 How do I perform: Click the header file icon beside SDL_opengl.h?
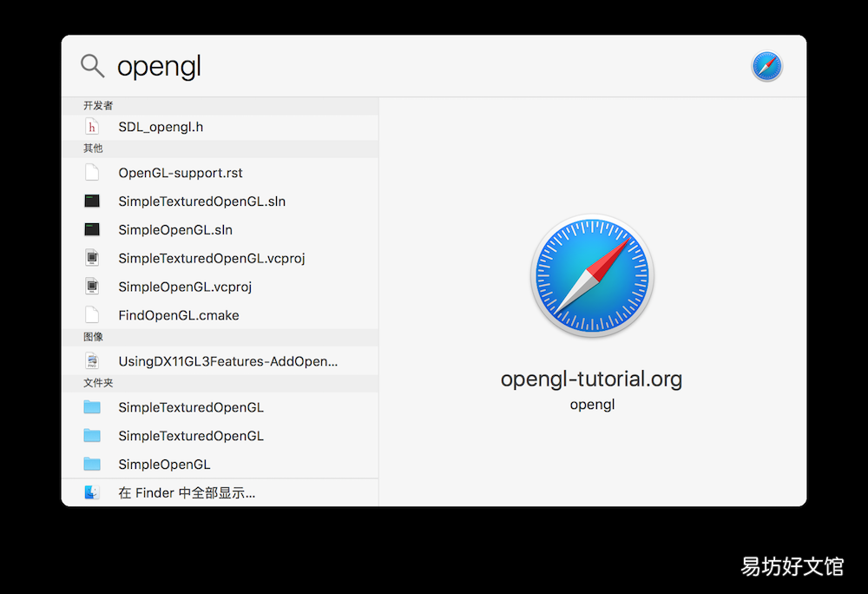click(x=92, y=127)
